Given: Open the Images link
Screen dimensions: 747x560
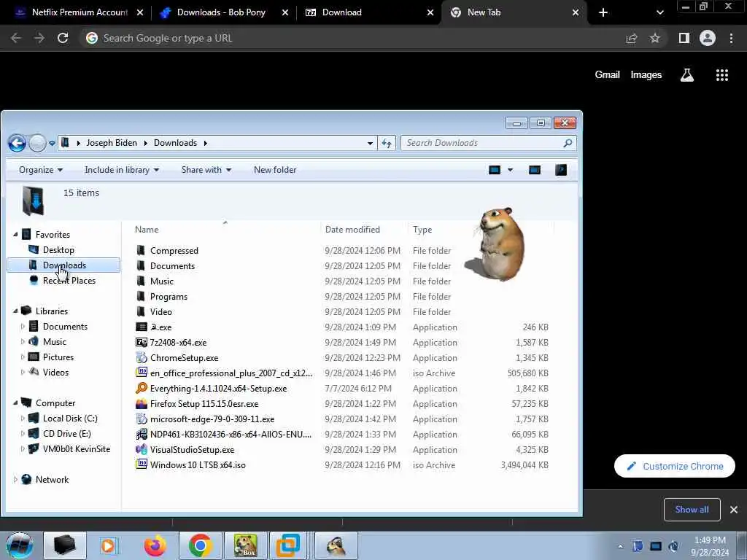Looking at the screenshot, I should pos(646,75).
